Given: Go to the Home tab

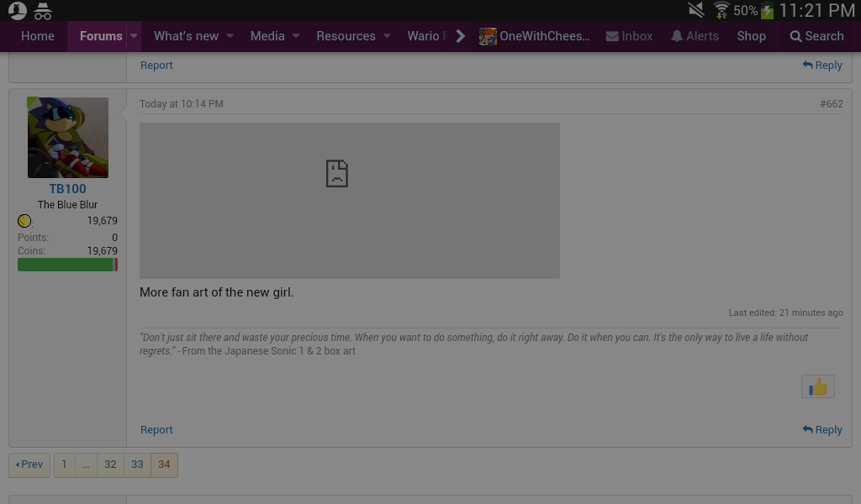Looking at the screenshot, I should pos(37,36).
